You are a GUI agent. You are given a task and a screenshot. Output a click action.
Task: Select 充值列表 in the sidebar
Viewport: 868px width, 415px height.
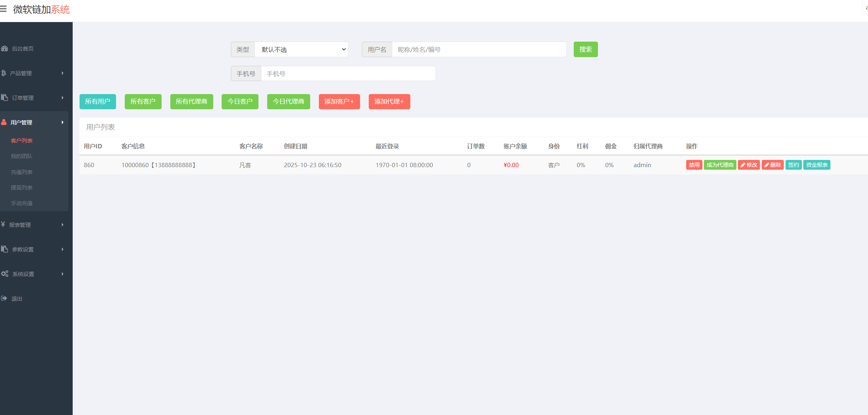click(x=22, y=171)
